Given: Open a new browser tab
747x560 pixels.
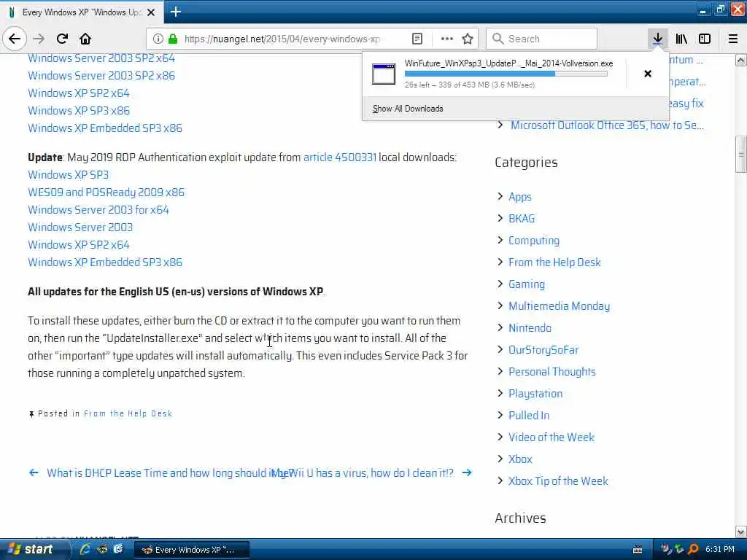Looking at the screenshot, I should coord(176,12).
